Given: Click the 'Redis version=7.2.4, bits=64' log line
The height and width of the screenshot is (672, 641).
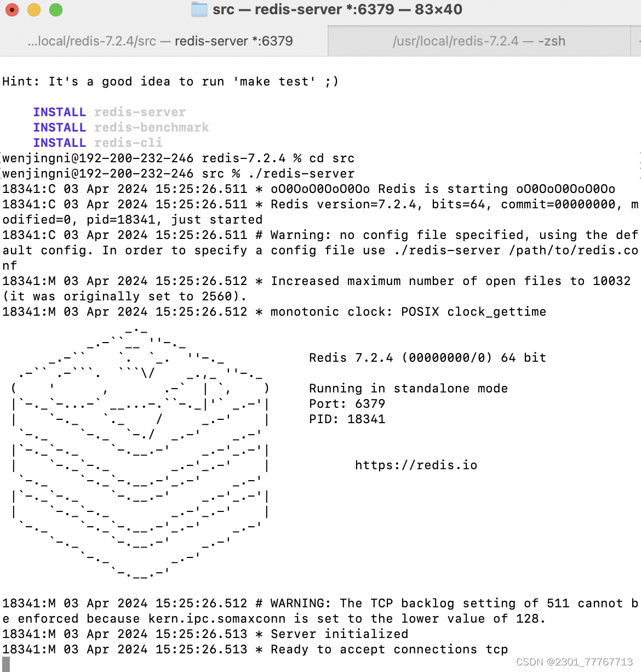Looking at the screenshot, I should [x=321, y=212].
